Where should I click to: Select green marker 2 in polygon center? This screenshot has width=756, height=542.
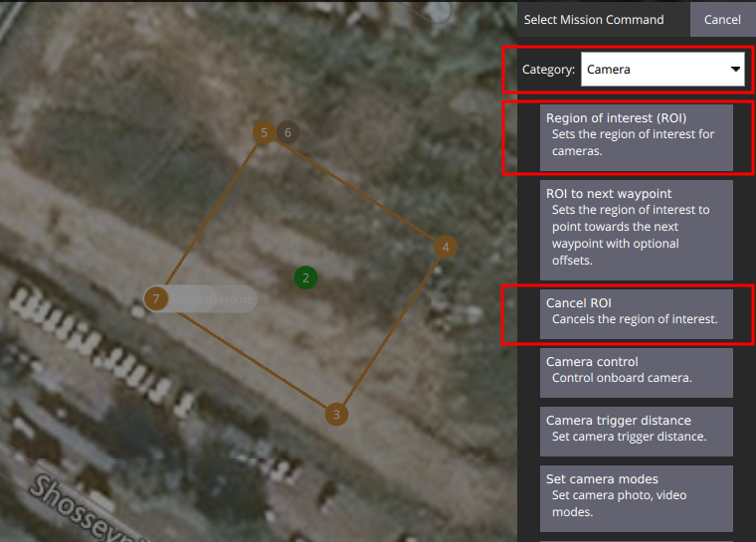click(305, 277)
